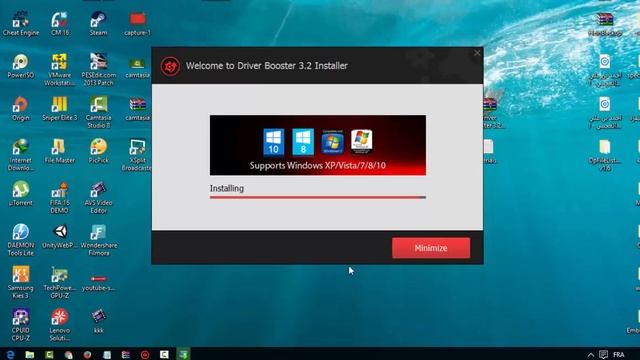Open File Explorer from the taskbar
The image size is (640, 360).
tap(29, 354)
